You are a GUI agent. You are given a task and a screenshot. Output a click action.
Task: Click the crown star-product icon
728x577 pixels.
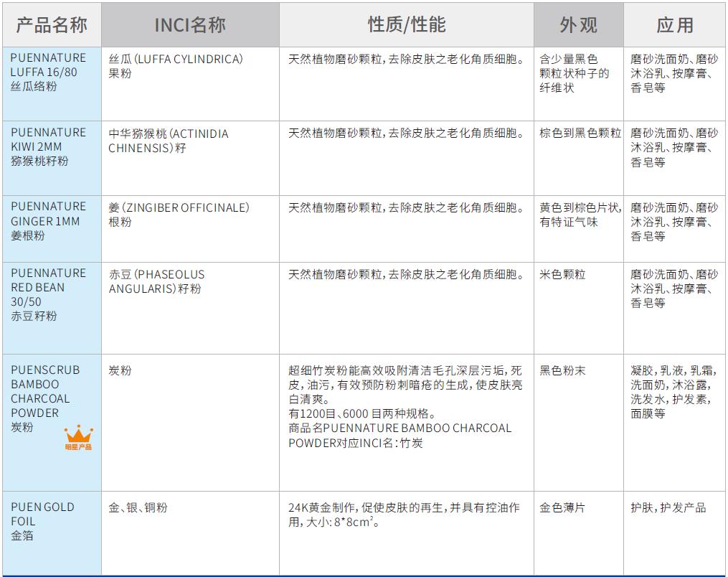78,437
